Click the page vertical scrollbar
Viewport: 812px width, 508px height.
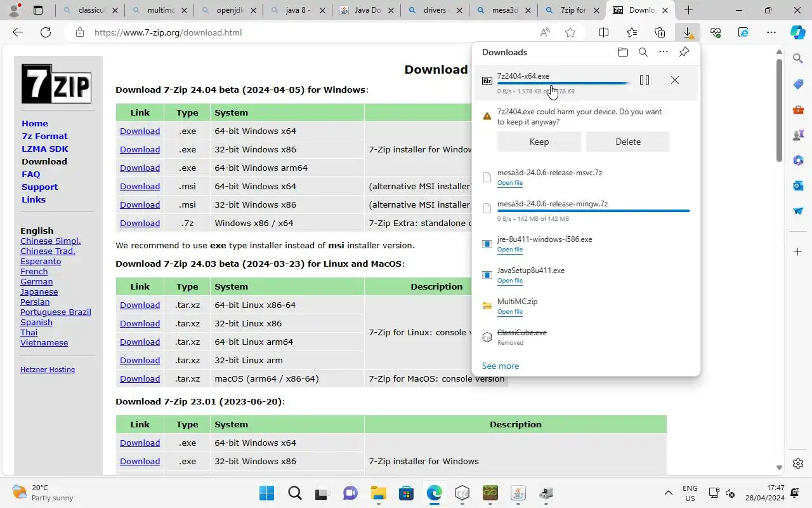point(779,110)
